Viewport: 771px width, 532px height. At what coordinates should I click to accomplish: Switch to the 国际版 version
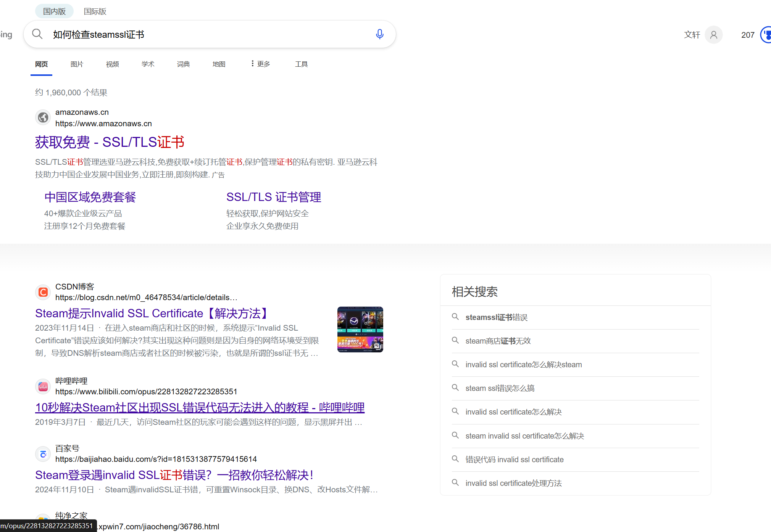coord(95,11)
